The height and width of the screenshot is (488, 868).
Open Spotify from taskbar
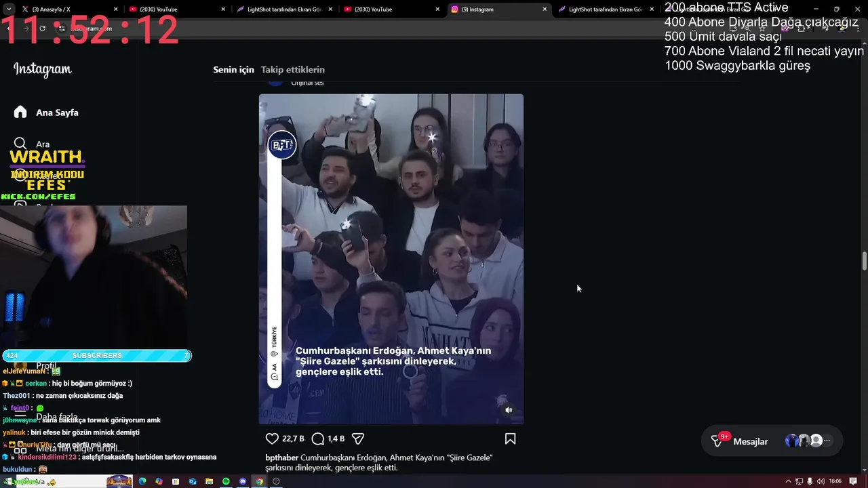click(x=226, y=481)
